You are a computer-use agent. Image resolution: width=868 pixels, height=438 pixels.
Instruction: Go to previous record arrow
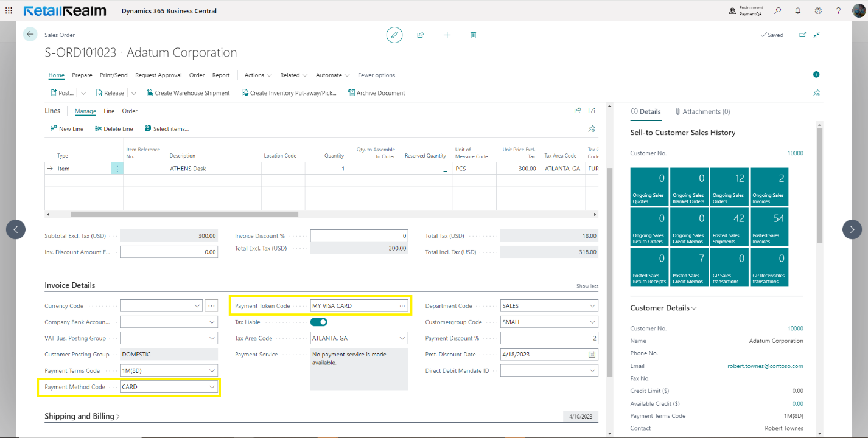[16, 229]
